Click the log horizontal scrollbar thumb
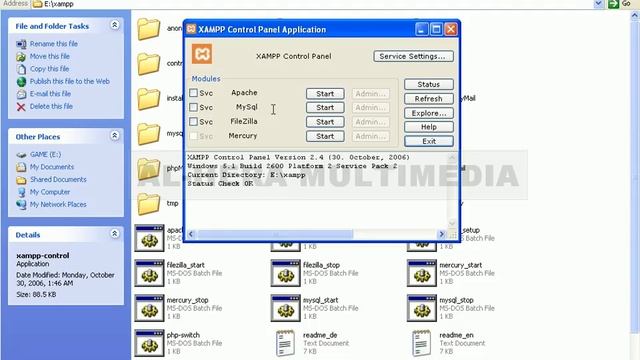This screenshot has height=360, width=640. click(x=275, y=234)
